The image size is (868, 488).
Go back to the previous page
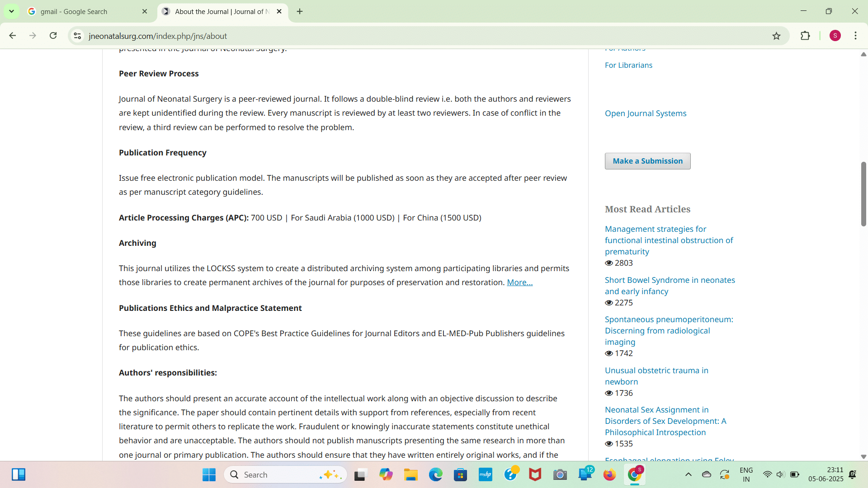coord(13,36)
